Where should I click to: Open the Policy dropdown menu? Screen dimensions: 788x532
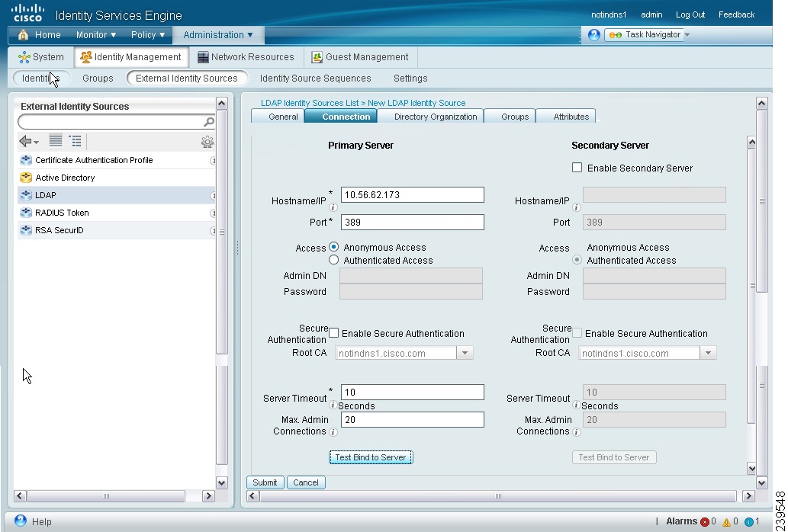148,34
